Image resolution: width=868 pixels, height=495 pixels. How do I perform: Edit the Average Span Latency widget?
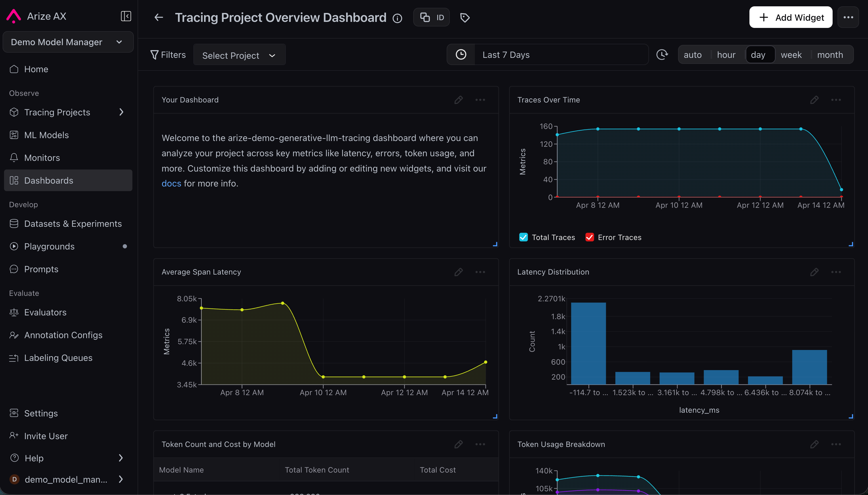point(458,272)
